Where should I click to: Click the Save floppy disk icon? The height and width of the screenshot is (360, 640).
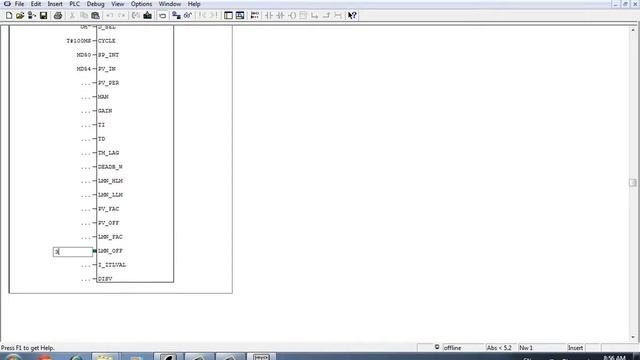click(x=43, y=16)
